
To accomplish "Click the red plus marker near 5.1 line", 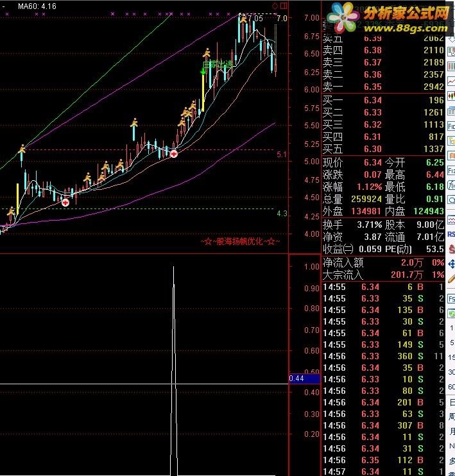I will (174, 154).
